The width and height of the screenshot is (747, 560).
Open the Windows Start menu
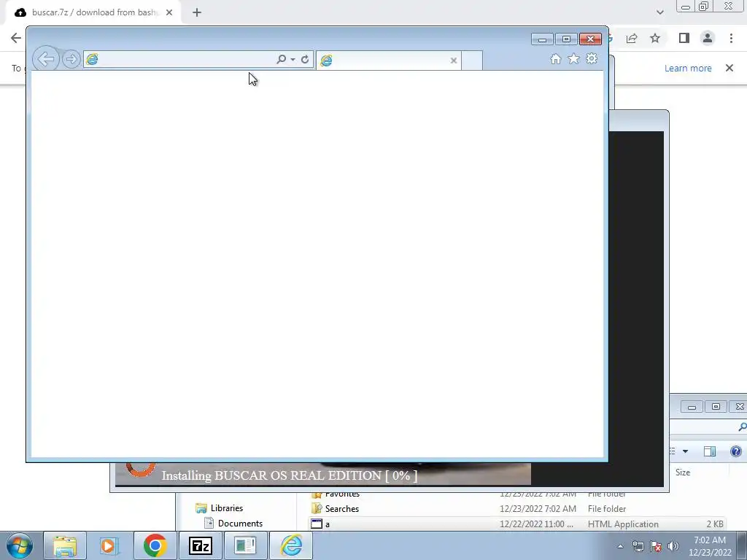pos(20,545)
